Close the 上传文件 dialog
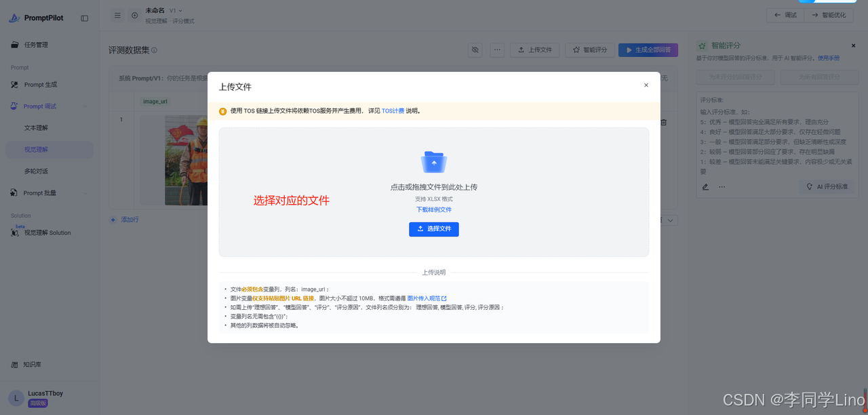This screenshot has width=868, height=415. click(646, 85)
